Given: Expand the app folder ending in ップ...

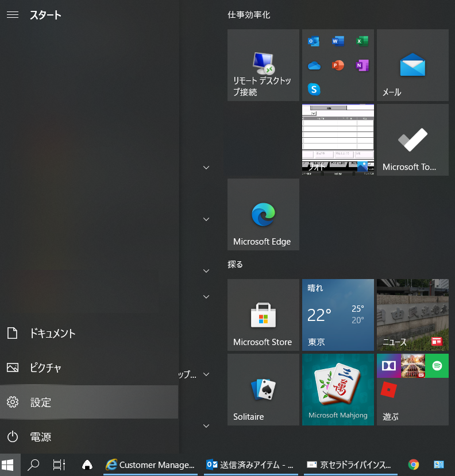Looking at the screenshot, I should coord(206,374).
